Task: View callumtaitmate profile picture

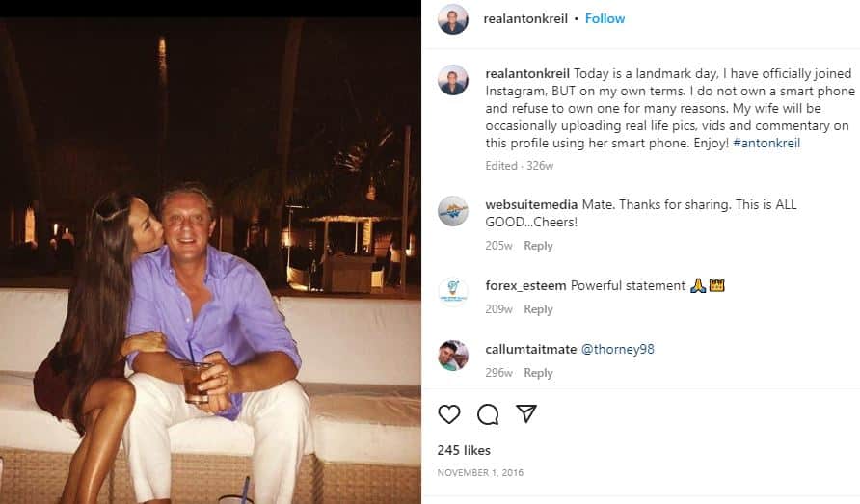Action: click(x=453, y=355)
